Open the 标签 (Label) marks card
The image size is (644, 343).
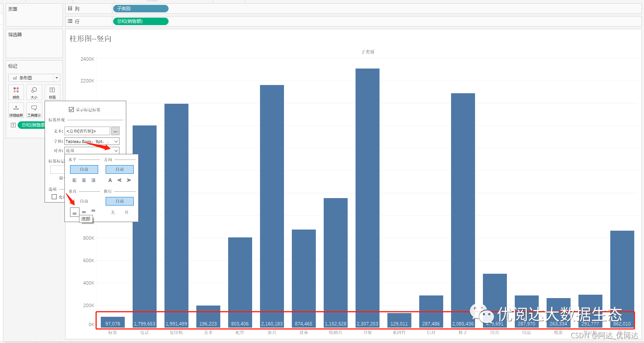(52, 92)
